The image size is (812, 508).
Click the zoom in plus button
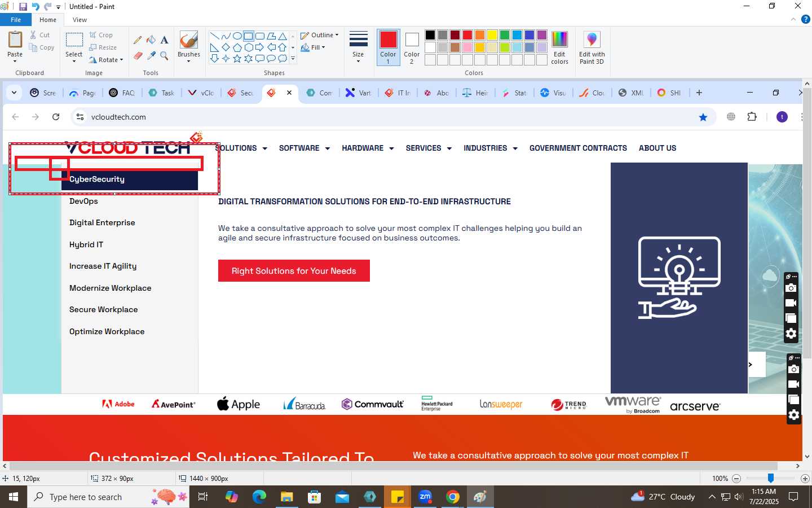[x=805, y=478]
